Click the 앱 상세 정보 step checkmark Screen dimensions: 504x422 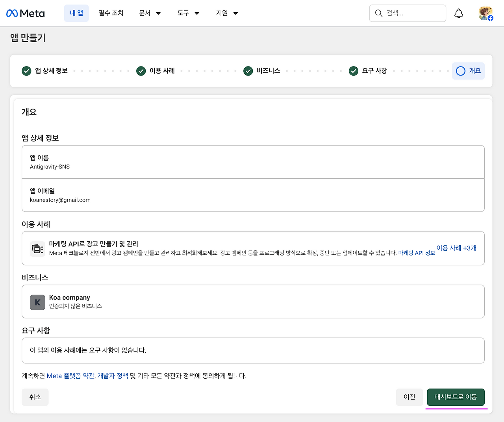tap(26, 71)
